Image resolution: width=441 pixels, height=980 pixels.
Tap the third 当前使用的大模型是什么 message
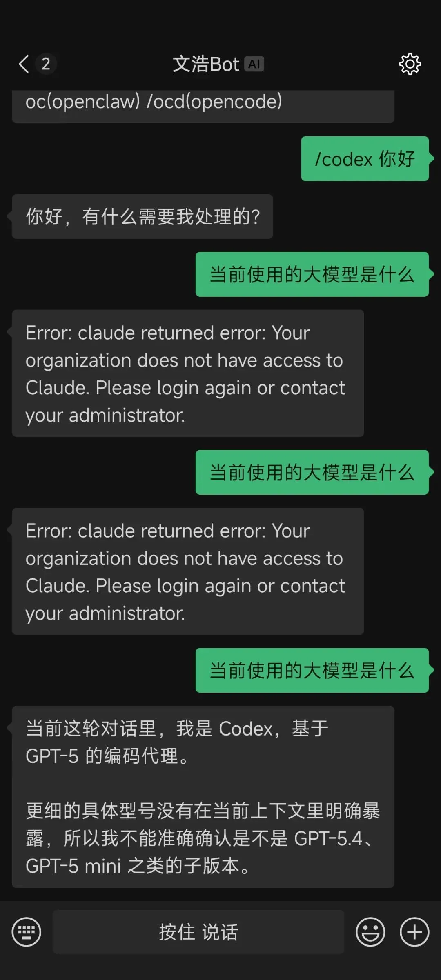pyautogui.click(x=312, y=670)
